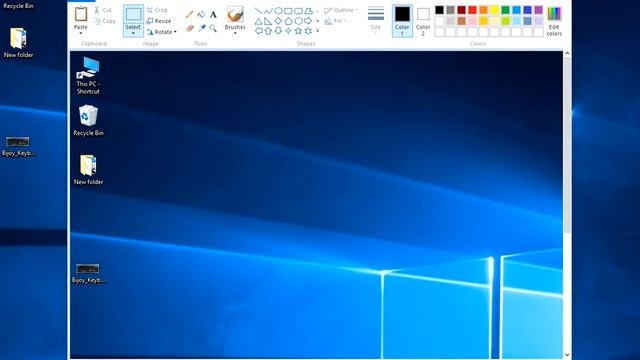The height and width of the screenshot is (360, 640).
Task: Open the shape Fill dropdown
Action: (x=335, y=21)
